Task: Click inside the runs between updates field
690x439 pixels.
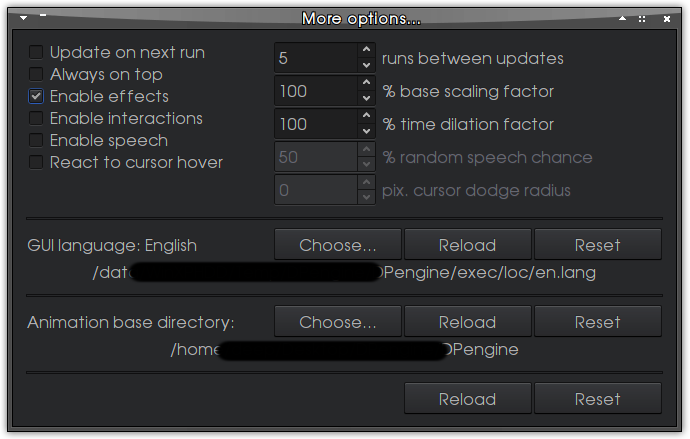Action: 315,58
